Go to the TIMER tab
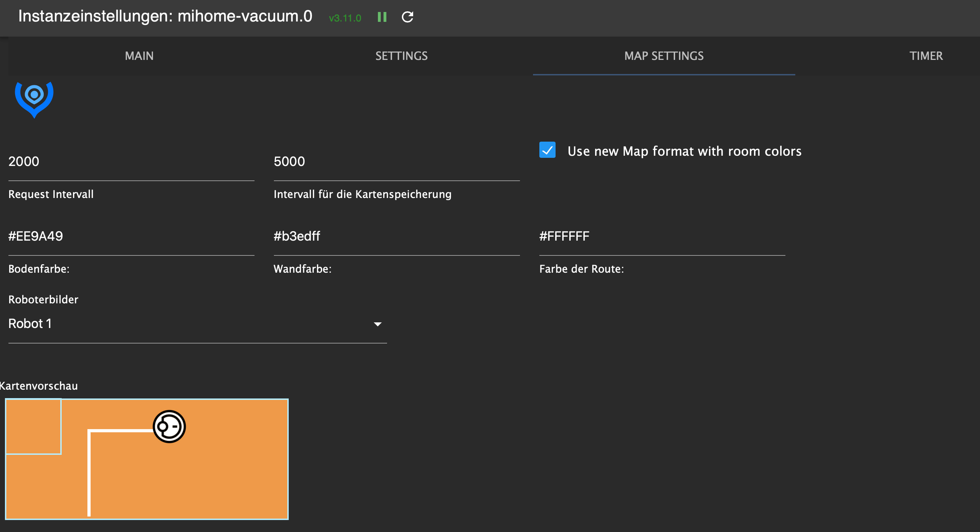980x532 pixels. click(926, 56)
